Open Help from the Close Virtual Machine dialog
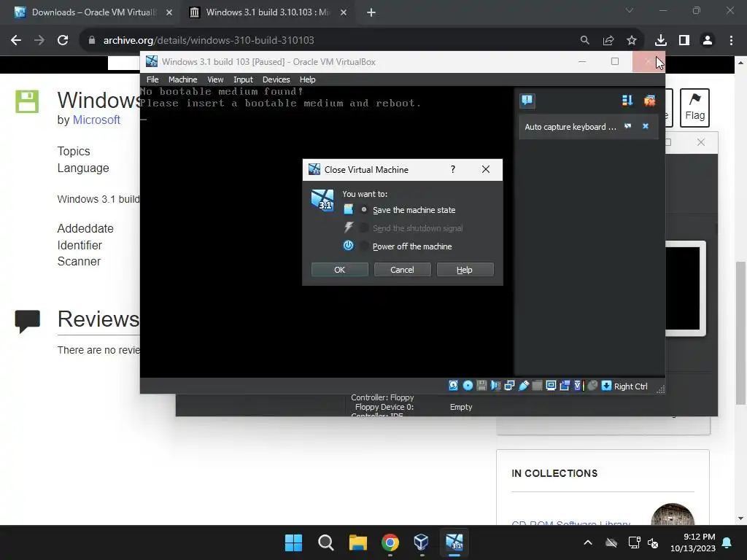747x560 pixels. pyautogui.click(x=465, y=270)
